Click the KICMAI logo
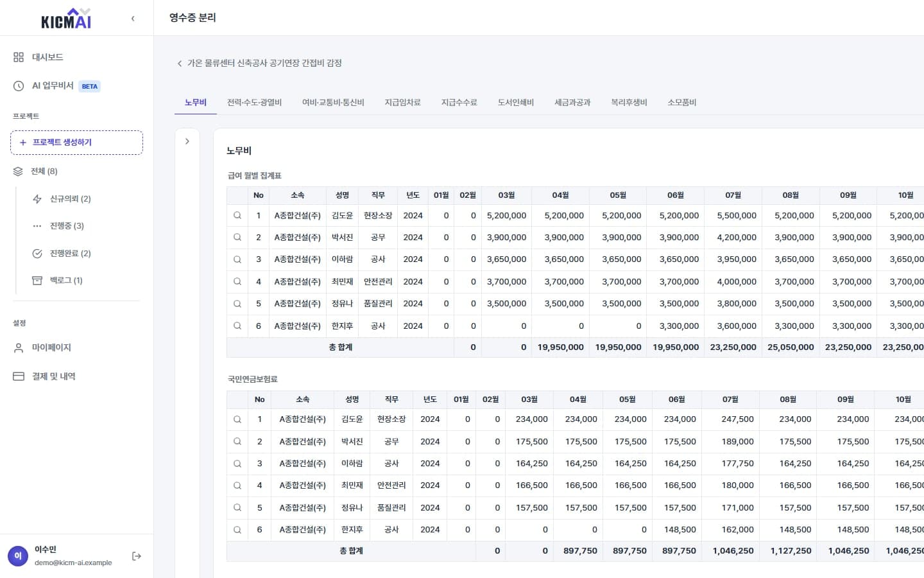Viewport: 924px width, 578px height. click(x=66, y=19)
